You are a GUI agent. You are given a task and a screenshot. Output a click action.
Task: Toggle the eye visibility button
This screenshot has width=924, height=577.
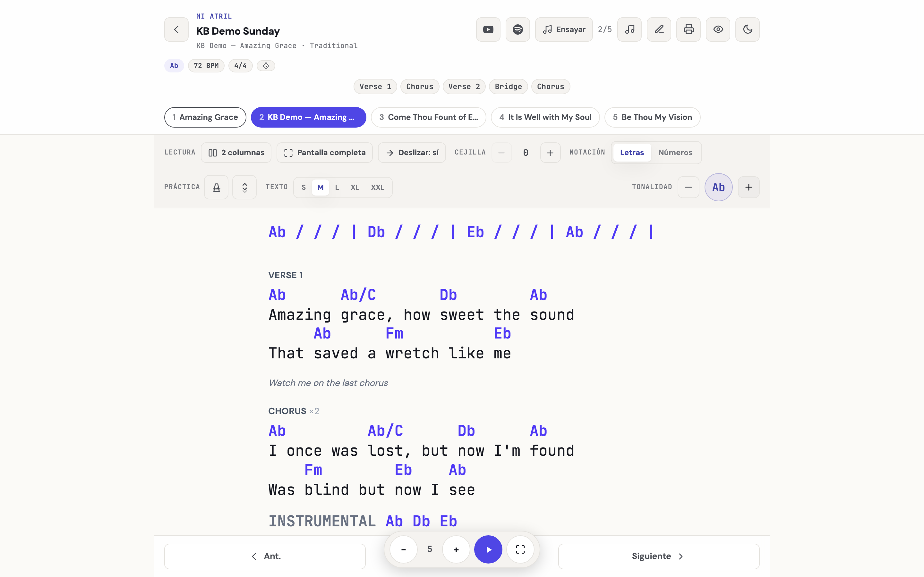click(718, 29)
